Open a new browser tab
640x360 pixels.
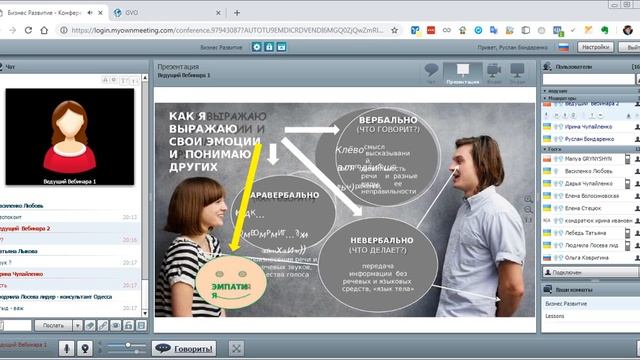pyautogui.click(x=237, y=13)
